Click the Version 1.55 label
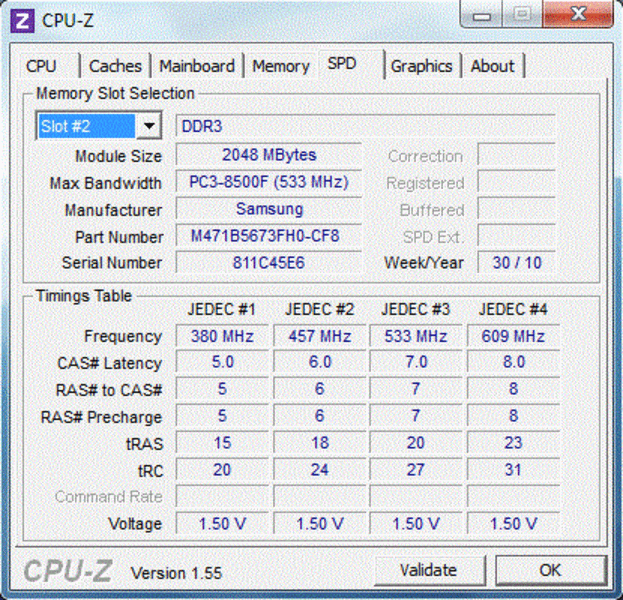Viewport: 623px width, 600px height. pos(176,573)
